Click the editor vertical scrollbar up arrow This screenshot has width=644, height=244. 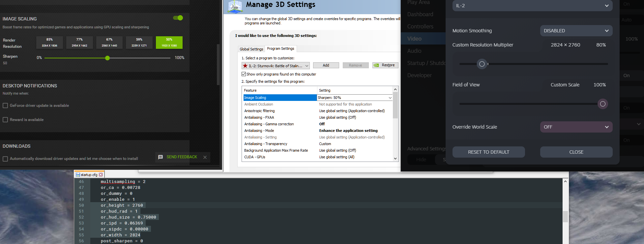565,181
